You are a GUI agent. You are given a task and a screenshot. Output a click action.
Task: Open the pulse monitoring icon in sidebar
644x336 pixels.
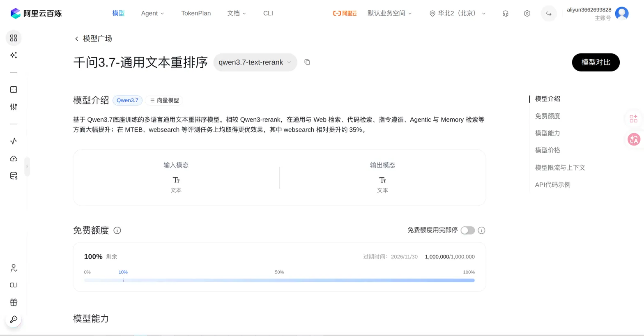(14, 141)
